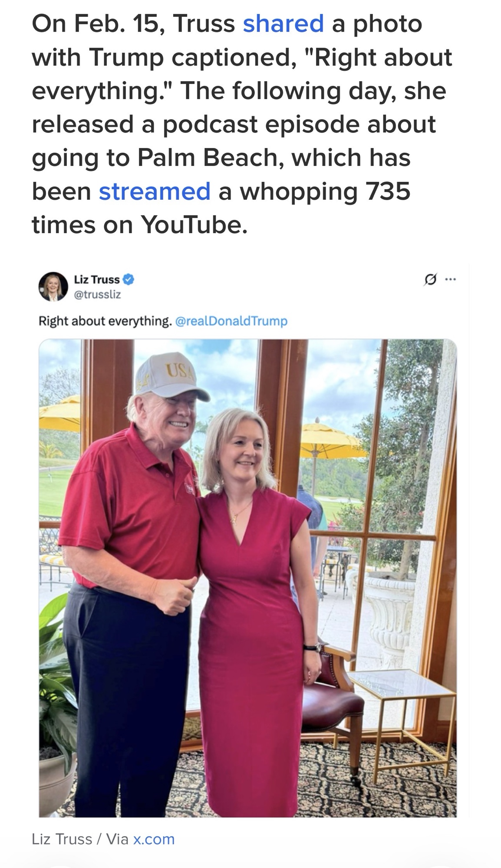The width and height of the screenshot is (501, 868).
Task: Click the "Liz Truss" display name
Action: [x=96, y=280]
